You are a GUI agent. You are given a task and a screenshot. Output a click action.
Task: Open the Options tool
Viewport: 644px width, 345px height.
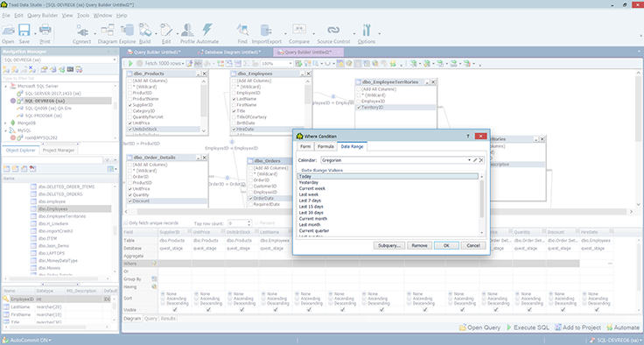point(367,33)
